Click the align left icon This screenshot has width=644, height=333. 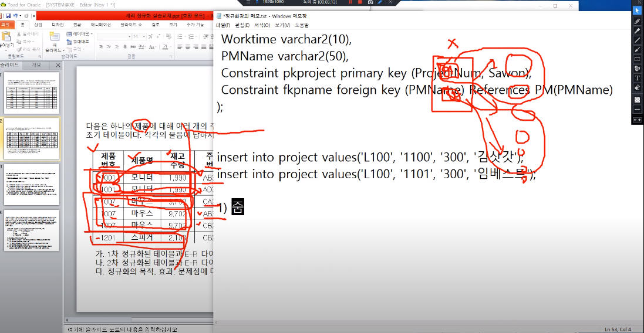pyautogui.click(x=180, y=46)
